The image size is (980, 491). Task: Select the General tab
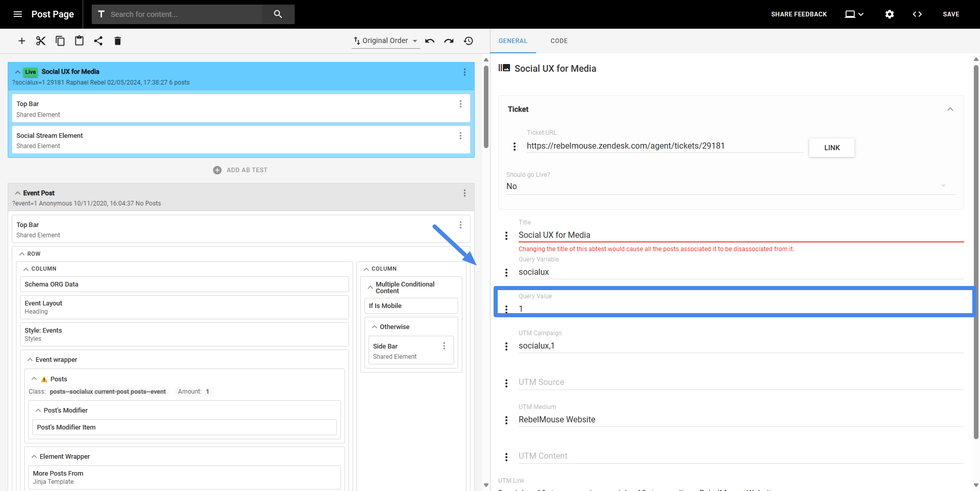coord(513,41)
